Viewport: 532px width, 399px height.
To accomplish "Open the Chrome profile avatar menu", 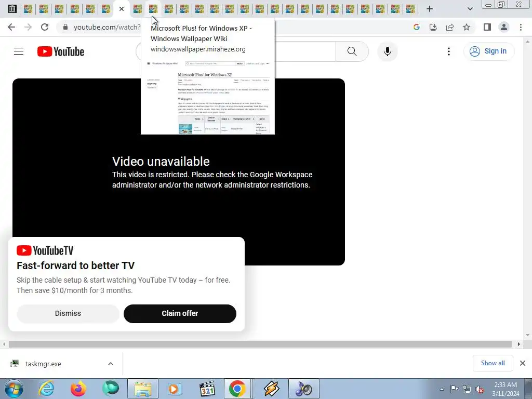I will 504,27.
